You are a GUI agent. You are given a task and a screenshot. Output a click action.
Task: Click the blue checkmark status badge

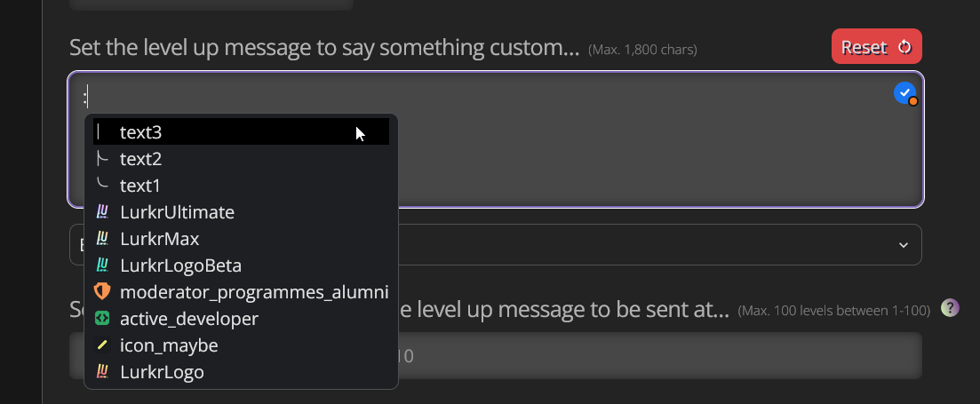[904, 92]
